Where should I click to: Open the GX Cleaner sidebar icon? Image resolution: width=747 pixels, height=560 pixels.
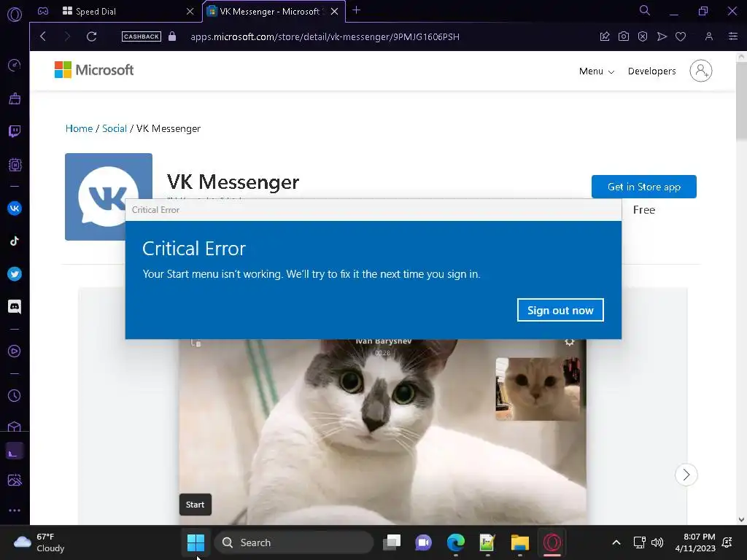(x=15, y=98)
